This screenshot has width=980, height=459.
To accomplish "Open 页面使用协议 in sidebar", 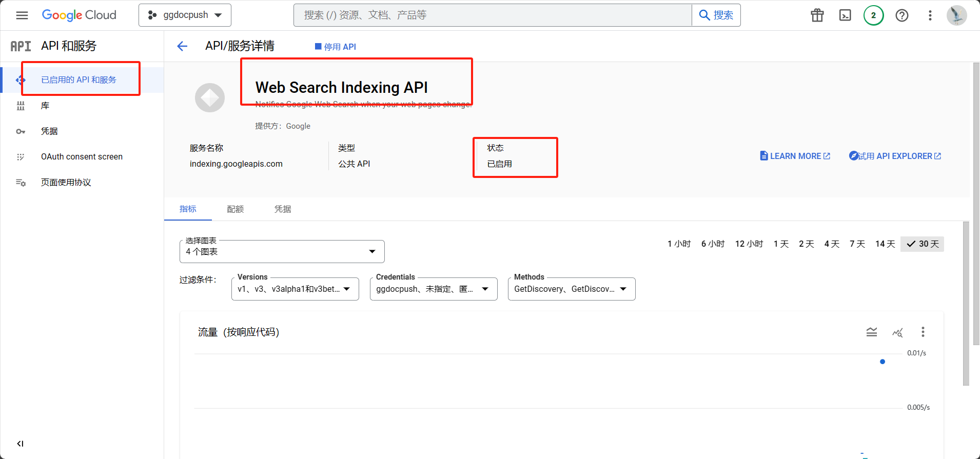I will (82, 183).
